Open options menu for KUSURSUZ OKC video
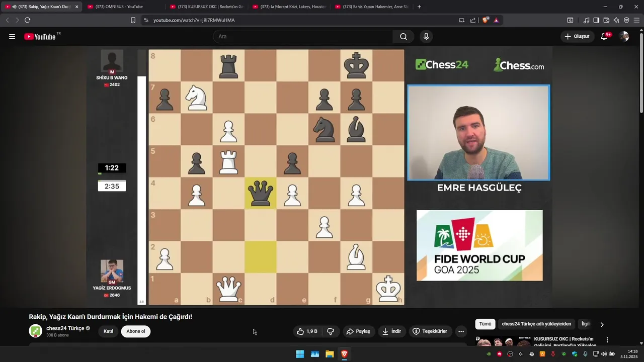644x362 pixels. tap(607, 340)
